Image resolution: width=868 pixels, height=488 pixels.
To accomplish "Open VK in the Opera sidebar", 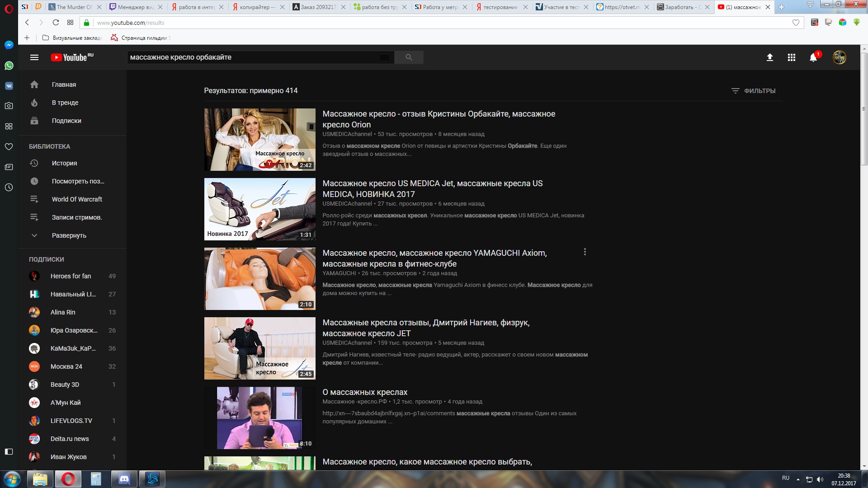I will (x=9, y=86).
